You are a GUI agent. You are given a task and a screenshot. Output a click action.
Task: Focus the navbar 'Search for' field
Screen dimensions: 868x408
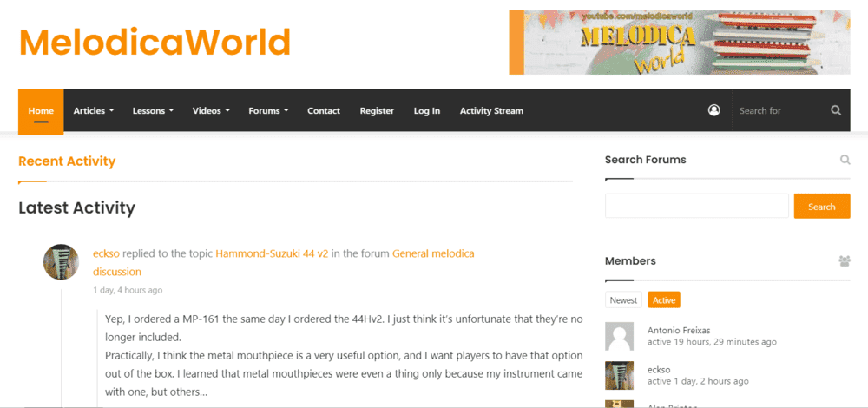780,110
